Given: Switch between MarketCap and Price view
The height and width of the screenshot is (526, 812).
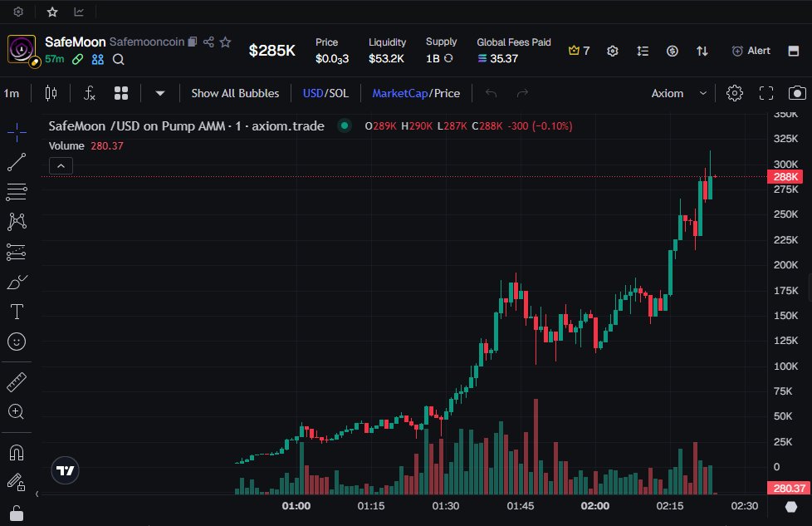Looking at the screenshot, I should [415, 93].
